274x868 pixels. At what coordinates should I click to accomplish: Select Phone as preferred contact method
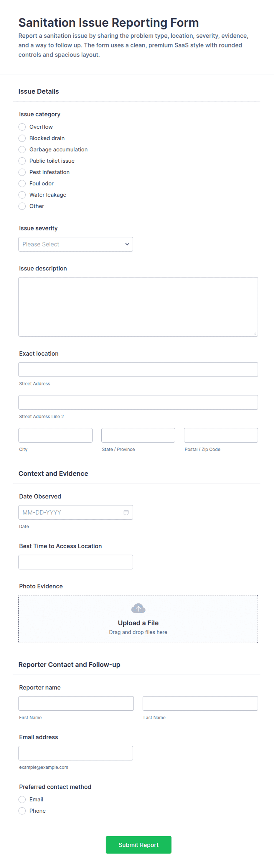pos(22,811)
